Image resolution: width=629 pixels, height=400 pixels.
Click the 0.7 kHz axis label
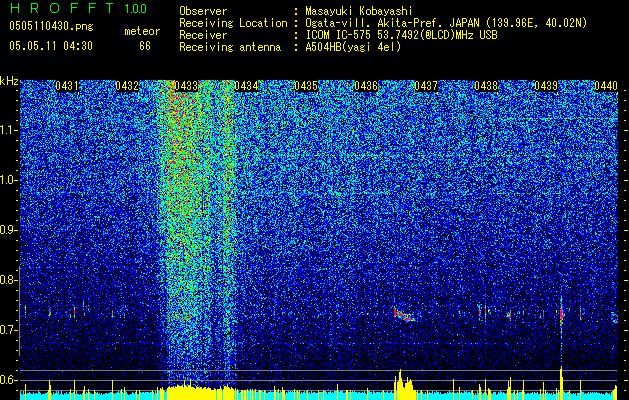coord(8,330)
